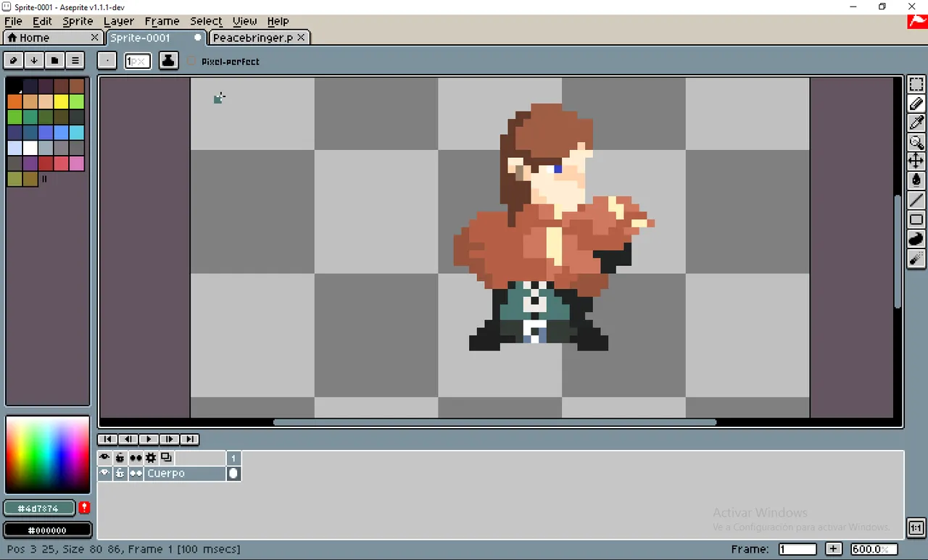Click the canvas horizontal scrollbar
The height and width of the screenshot is (560, 928).
494,422
